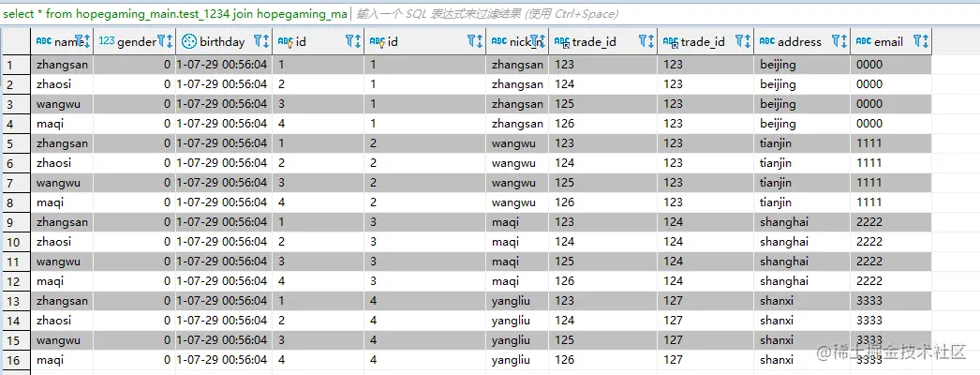This screenshot has height=375, width=980.
Task: Select the gender column header label
Action: [136, 42]
